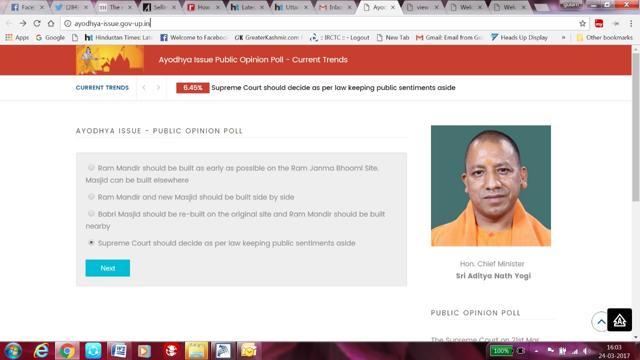Open the IRCTC Logout bookmark
Screen dimensions: 640x360
(340, 38)
